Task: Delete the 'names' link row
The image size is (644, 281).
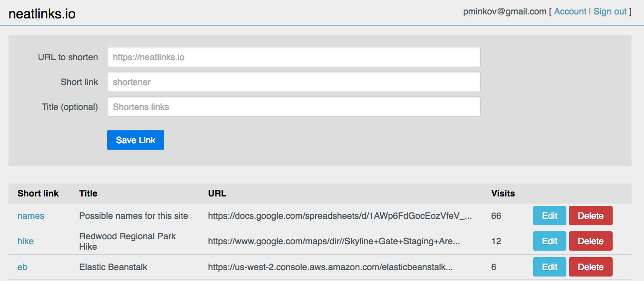Action: click(x=590, y=216)
